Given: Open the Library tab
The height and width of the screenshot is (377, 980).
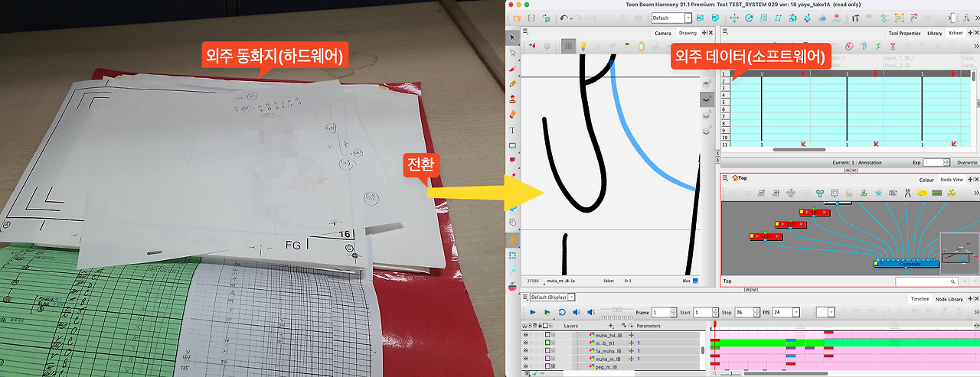Looking at the screenshot, I should 934,33.
